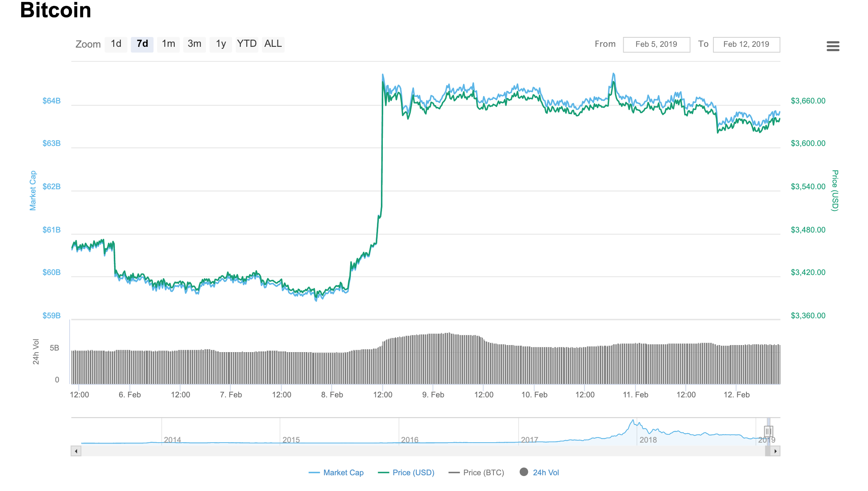
Task: Click the Price (USD) vertical axis title
Action: click(x=835, y=190)
